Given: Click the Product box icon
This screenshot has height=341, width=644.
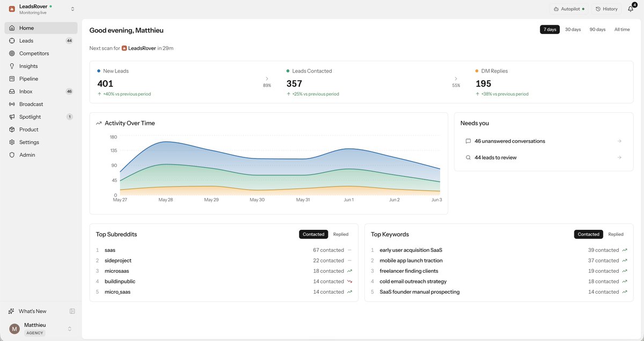Looking at the screenshot, I should 12,129.
